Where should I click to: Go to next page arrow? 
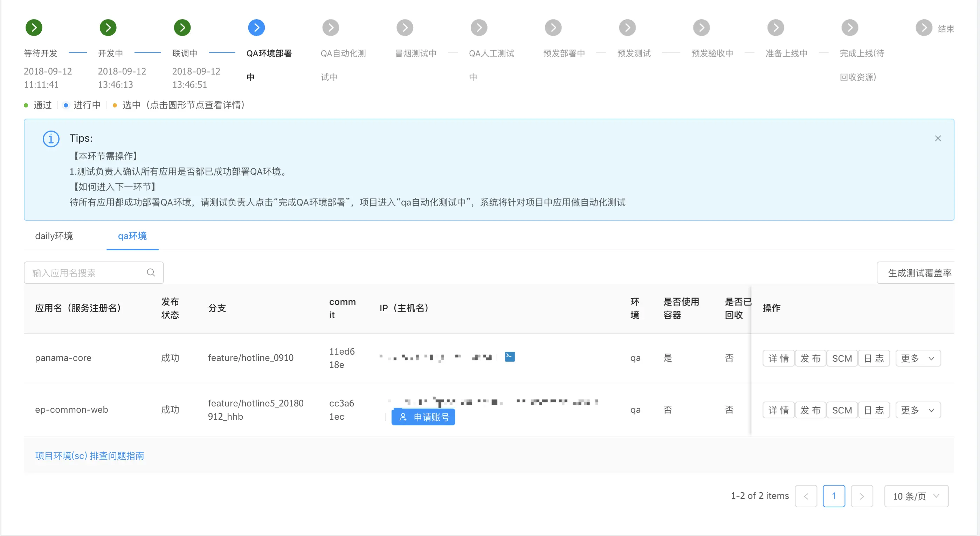click(x=862, y=496)
